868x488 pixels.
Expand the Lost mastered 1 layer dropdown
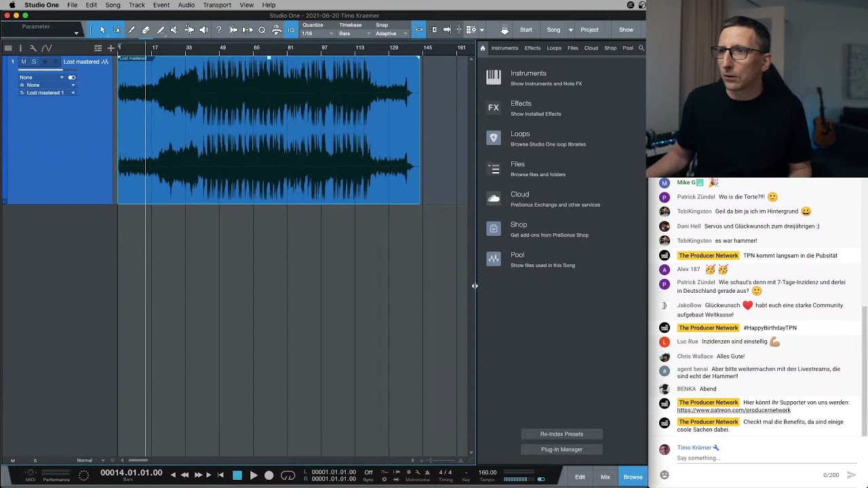pyautogui.click(x=73, y=93)
